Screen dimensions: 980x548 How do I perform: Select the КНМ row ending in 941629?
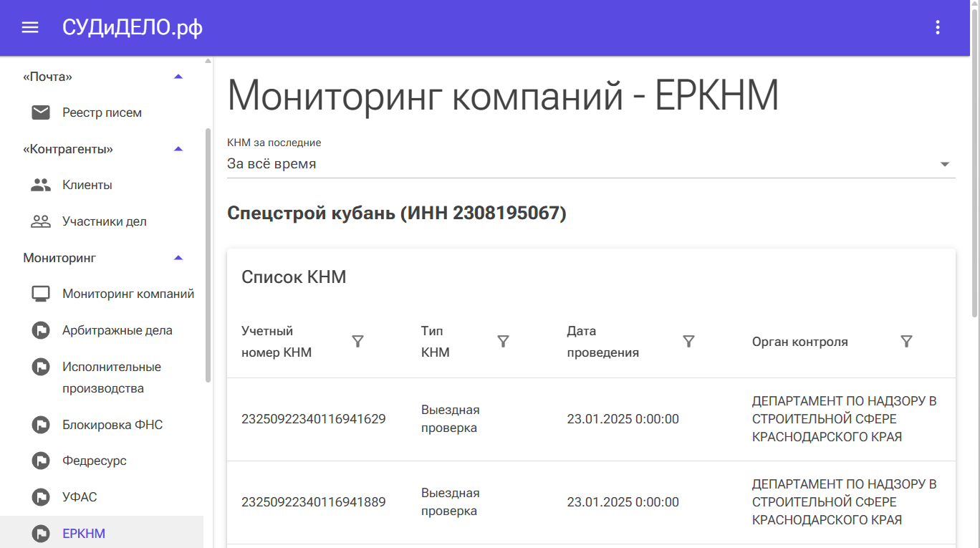point(313,419)
